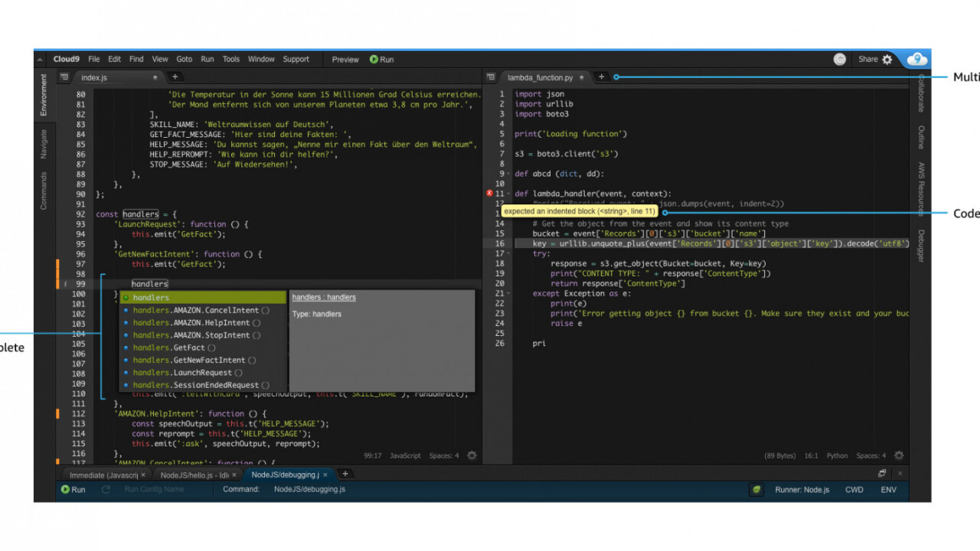This screenshot has width=980, height=551.
Task: Click the green Run button in top toolbar
Action: 381,60
